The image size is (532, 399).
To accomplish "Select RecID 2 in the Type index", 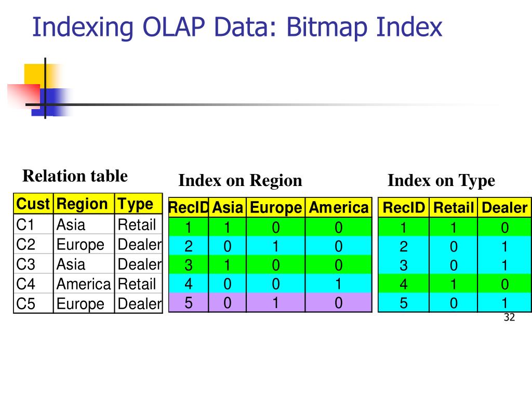I will pyautogui.click(x=404, y=246).
